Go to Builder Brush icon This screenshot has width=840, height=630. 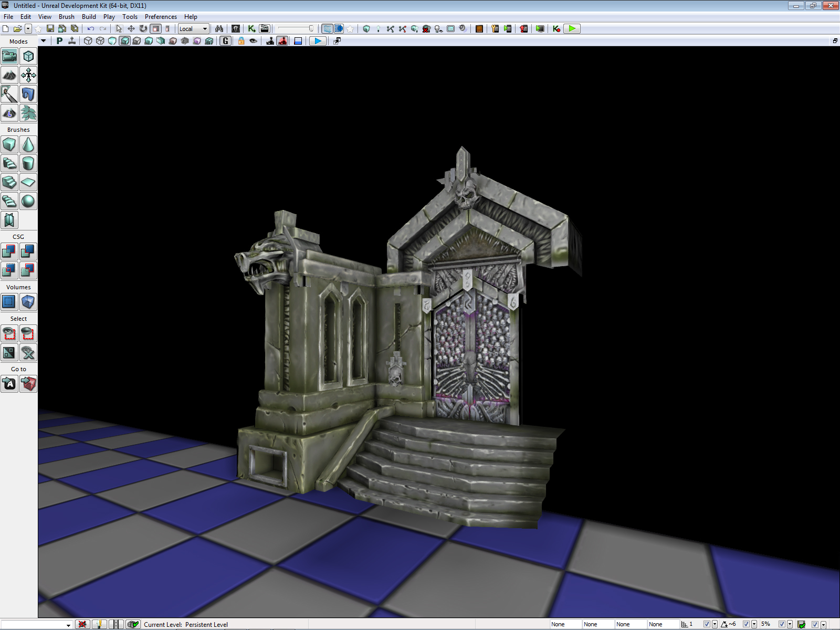point(28,384)
